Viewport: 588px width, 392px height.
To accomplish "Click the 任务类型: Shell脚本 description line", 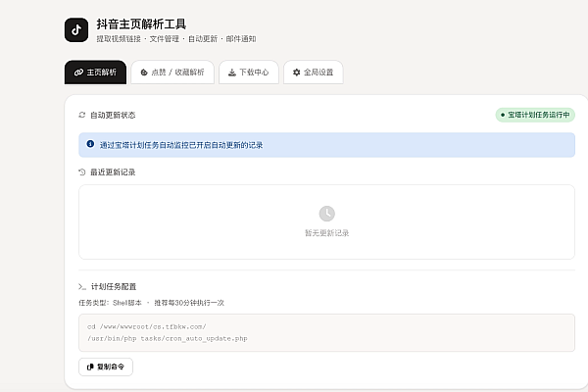I will pos(151,303).
